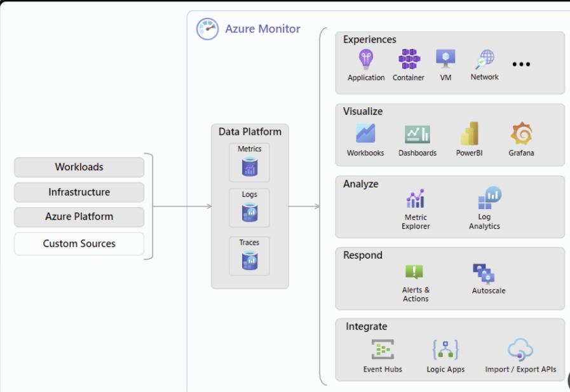Click the Import / Export APIs label

520,370
